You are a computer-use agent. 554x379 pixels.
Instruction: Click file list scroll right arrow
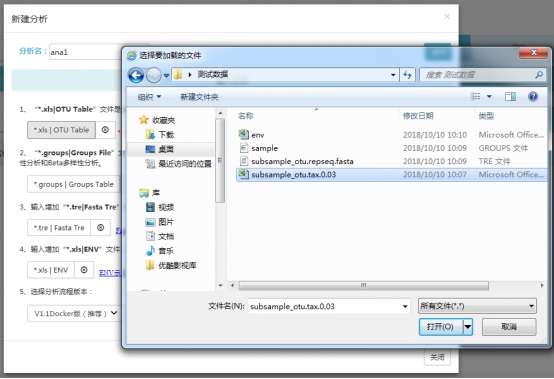[542, 285]
